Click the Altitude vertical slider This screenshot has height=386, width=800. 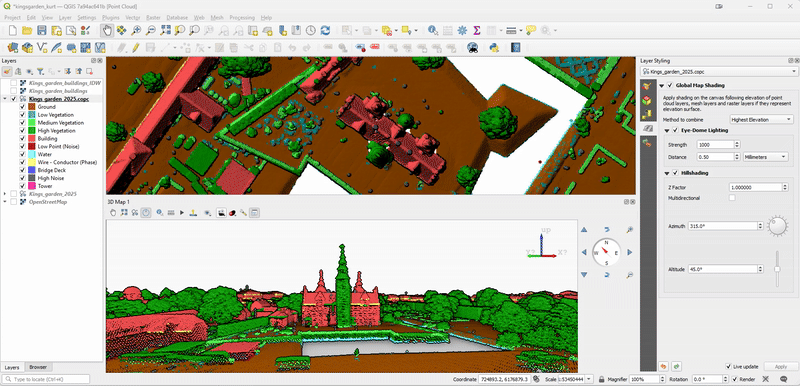pyautogui.click(x=777, y=268)
